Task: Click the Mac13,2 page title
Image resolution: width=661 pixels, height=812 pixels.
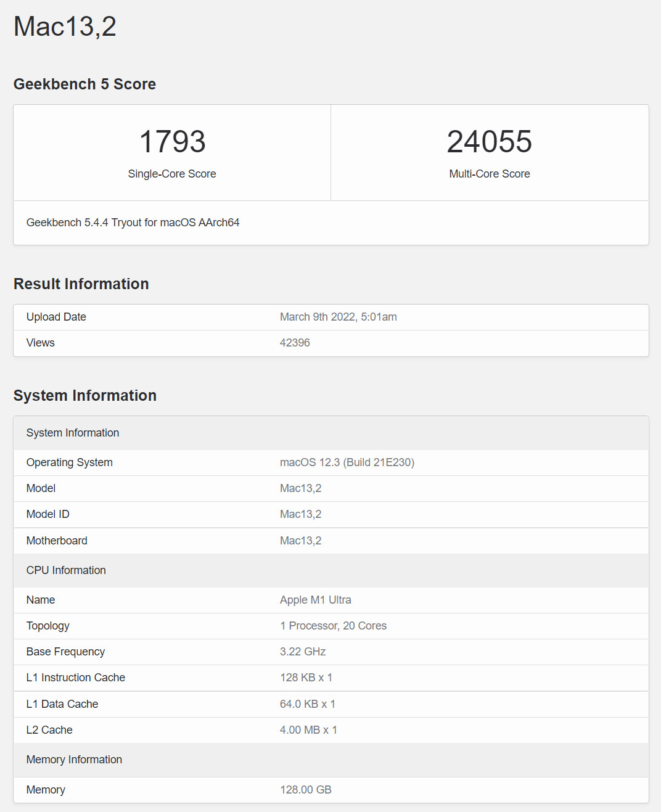Action: (x=65, y=27)
